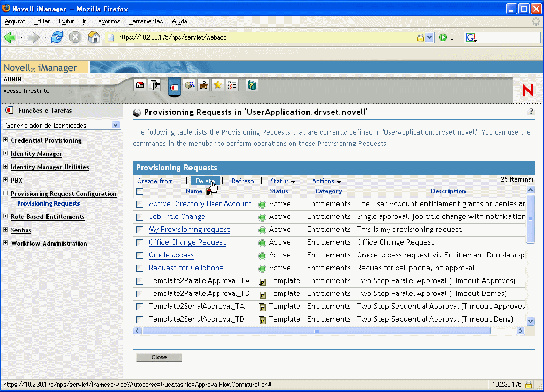Open the Configure toolbar icon
Viewport: 544px width, 392px height.
[203, 85]
